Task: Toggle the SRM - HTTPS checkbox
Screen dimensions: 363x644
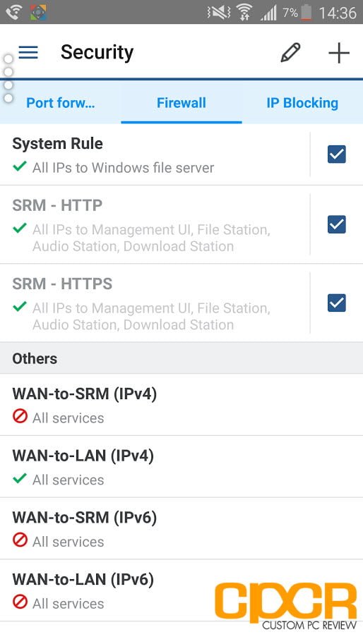Action: point(336,303)
